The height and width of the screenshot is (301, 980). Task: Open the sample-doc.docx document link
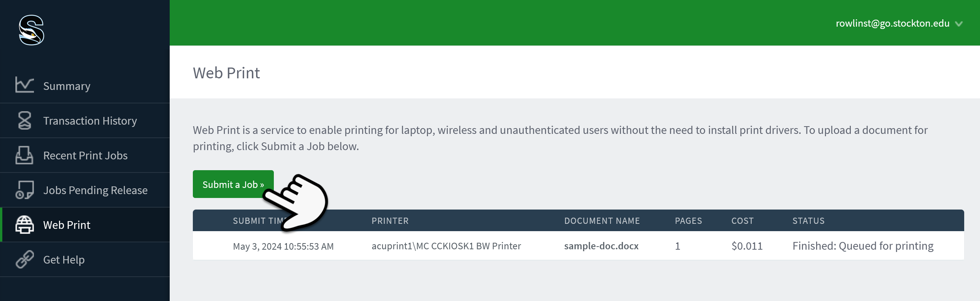(x=601, y=246)
